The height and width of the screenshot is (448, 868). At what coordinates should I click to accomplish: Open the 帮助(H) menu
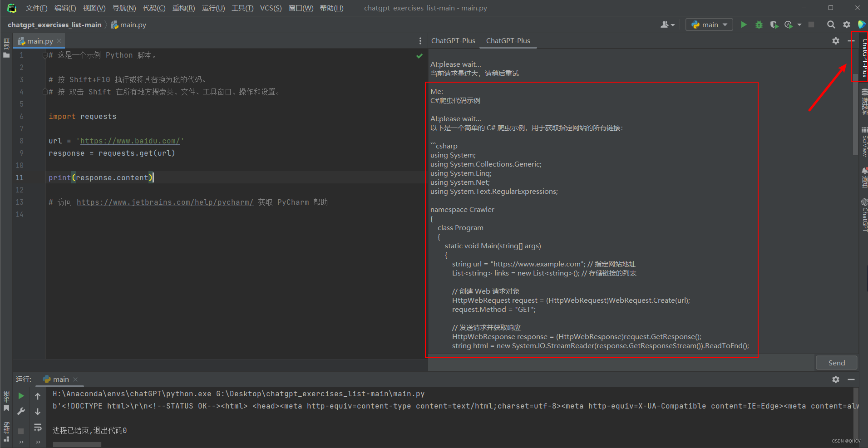click(331, 8)
